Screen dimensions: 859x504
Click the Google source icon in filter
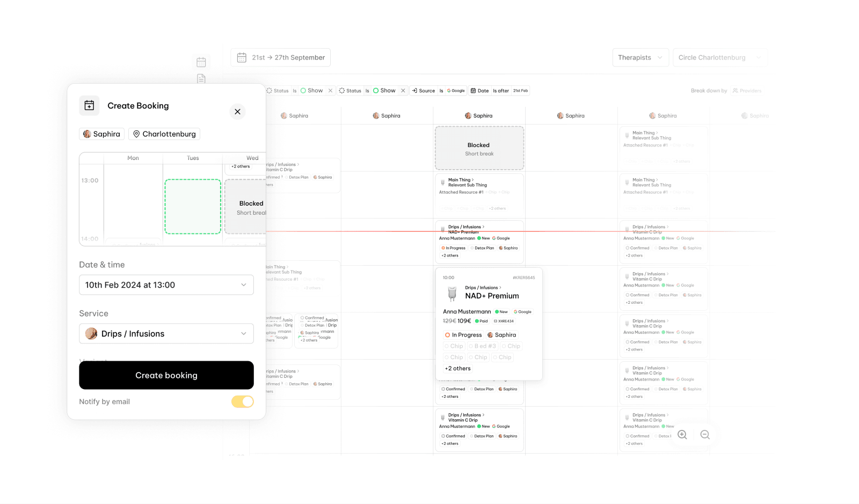pyautogui.click(x=449, y=91)
